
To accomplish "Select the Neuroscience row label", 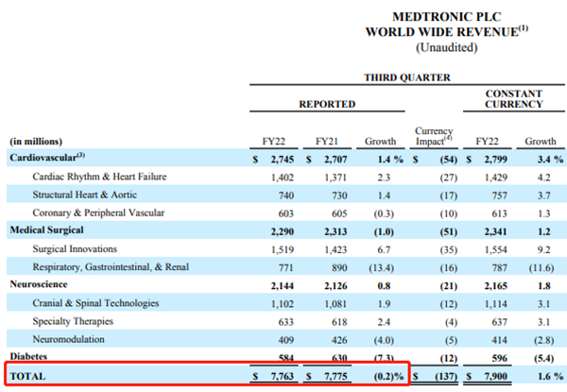I will (39, 284).
